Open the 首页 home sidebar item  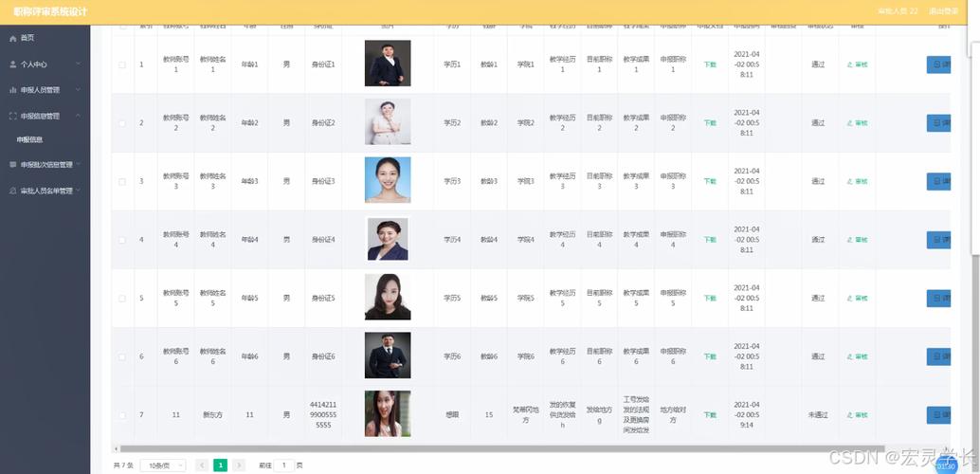point(45,38)
